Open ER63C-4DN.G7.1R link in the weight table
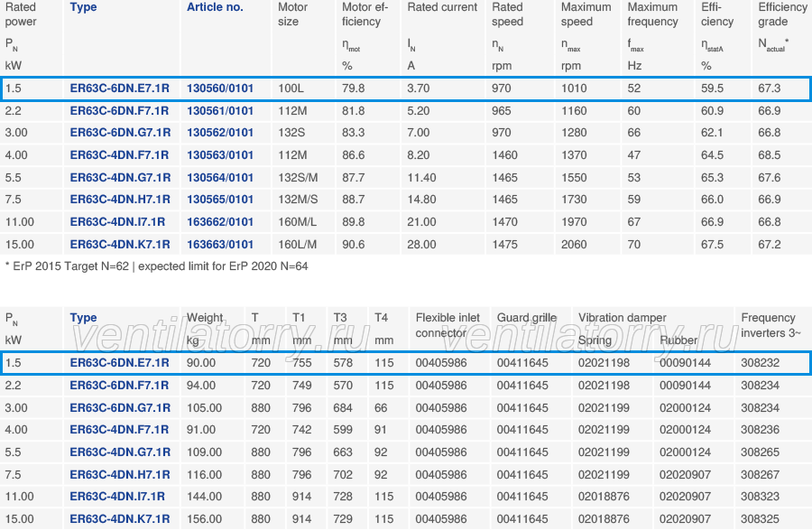This screenshot has width=812, height=531. point(120,452)
